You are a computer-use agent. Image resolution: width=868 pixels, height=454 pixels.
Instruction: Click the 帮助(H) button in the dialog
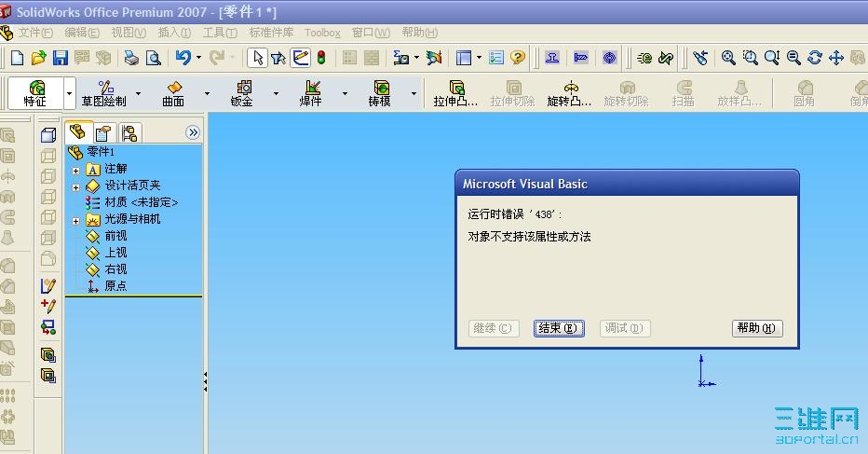(x=757, y=328)
